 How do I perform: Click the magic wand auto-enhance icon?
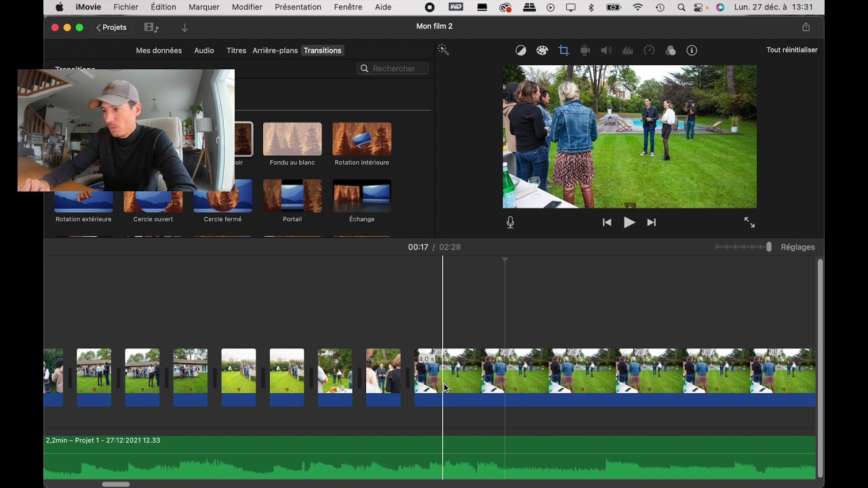[443, 50]
